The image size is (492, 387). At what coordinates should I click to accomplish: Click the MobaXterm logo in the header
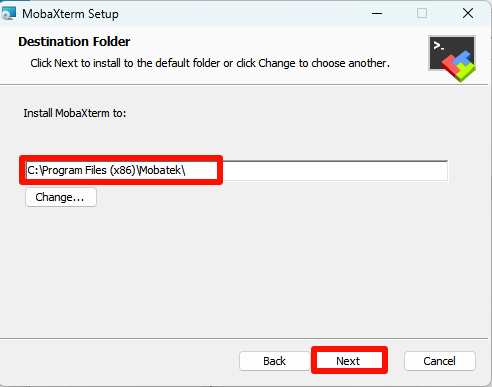click(x=452, y=59)
